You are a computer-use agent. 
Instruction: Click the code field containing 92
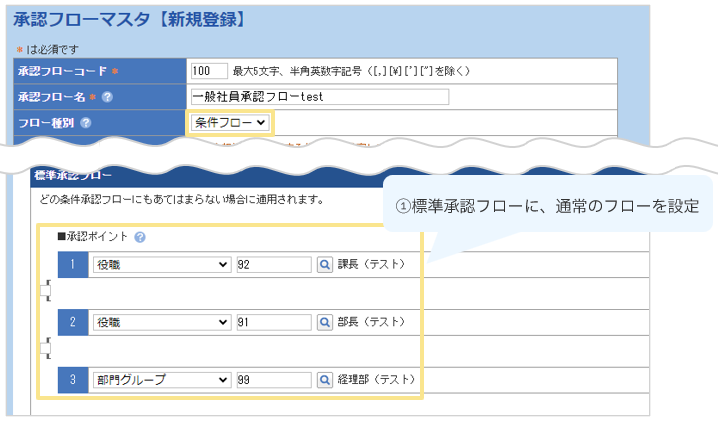coord(274,265)
